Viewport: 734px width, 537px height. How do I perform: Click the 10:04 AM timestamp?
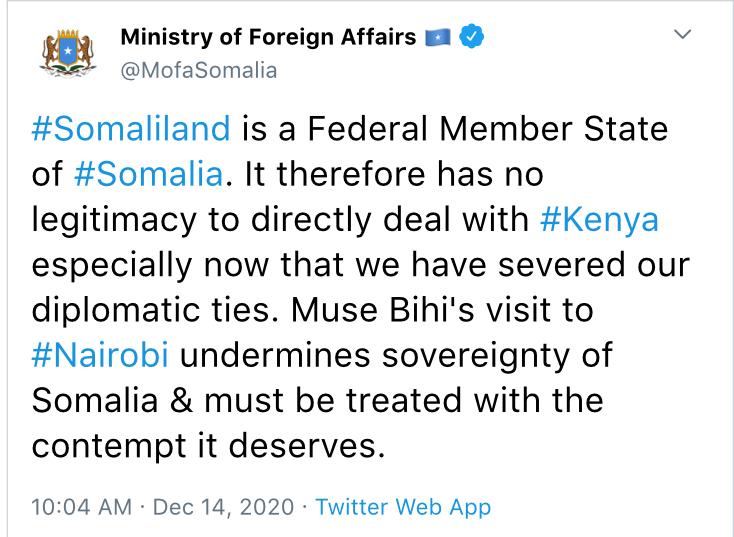(81, 507)
